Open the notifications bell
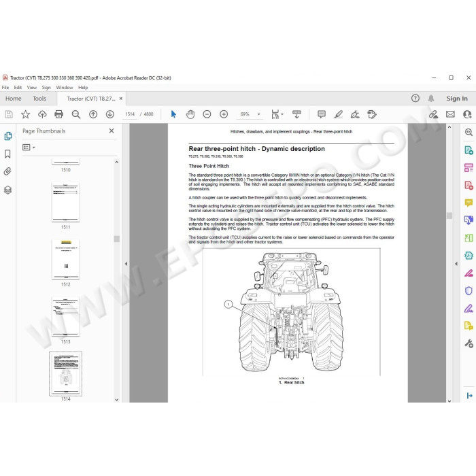 click(431, 99)
